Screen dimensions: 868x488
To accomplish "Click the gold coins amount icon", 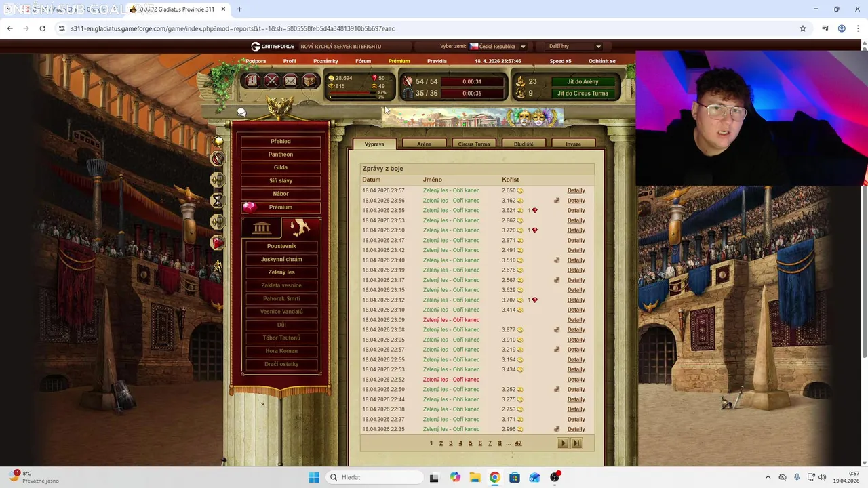I will [x=332, y=78].
